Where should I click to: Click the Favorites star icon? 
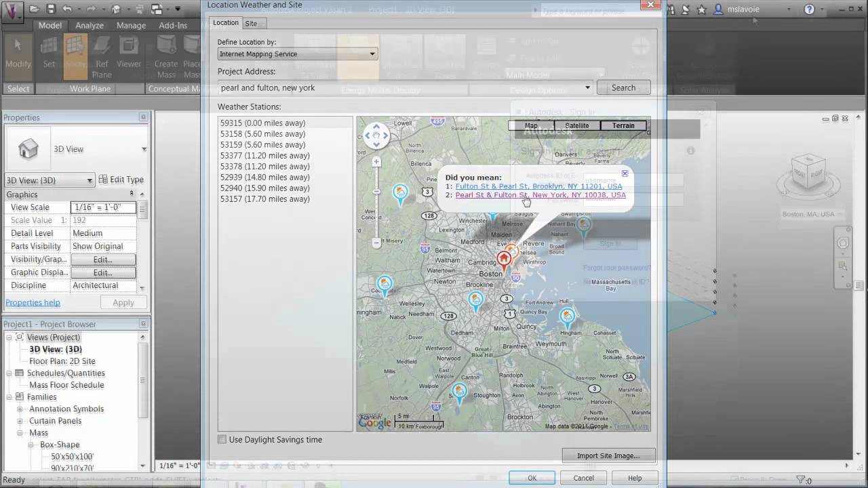(702, 9)
